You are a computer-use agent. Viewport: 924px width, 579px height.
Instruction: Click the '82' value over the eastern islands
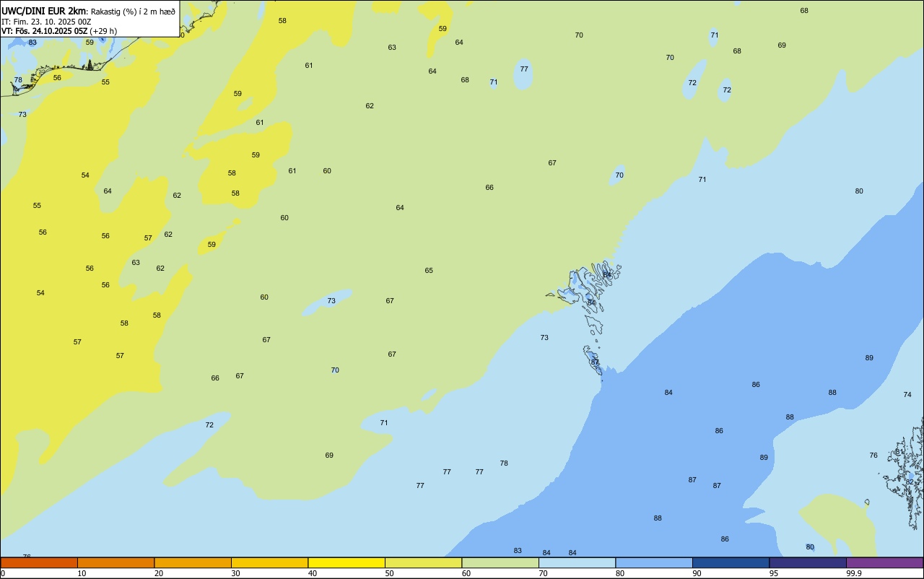pyautogui.click(x=910, y=482)
